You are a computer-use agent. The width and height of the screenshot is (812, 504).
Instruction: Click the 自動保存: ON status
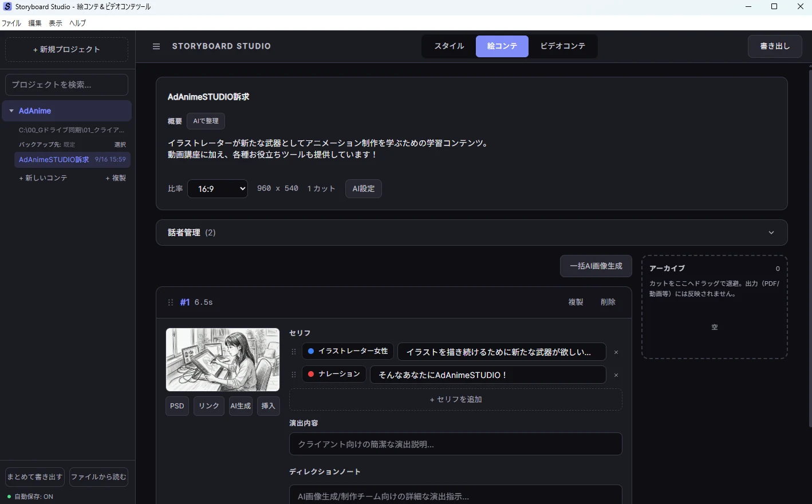(x=30, y=497)
